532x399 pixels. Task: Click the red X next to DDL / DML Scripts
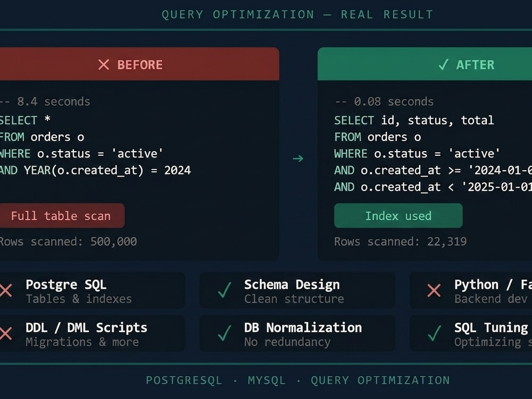(6, 334)
